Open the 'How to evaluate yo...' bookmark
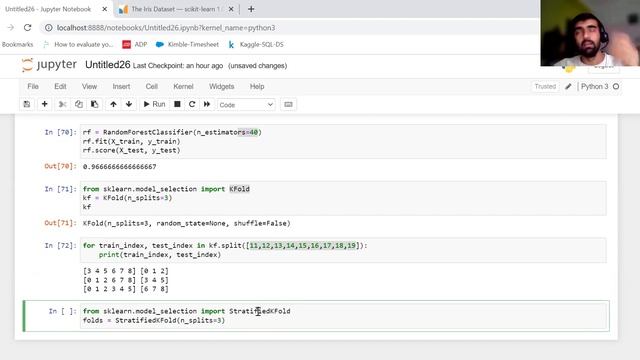This screenshot has width=640, height=360. (78, 44)
